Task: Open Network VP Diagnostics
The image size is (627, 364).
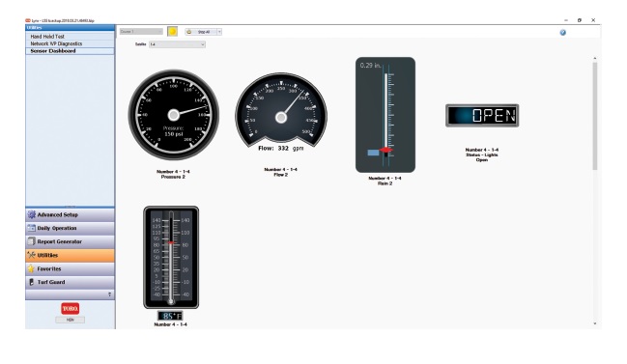Action: (56, 43)
